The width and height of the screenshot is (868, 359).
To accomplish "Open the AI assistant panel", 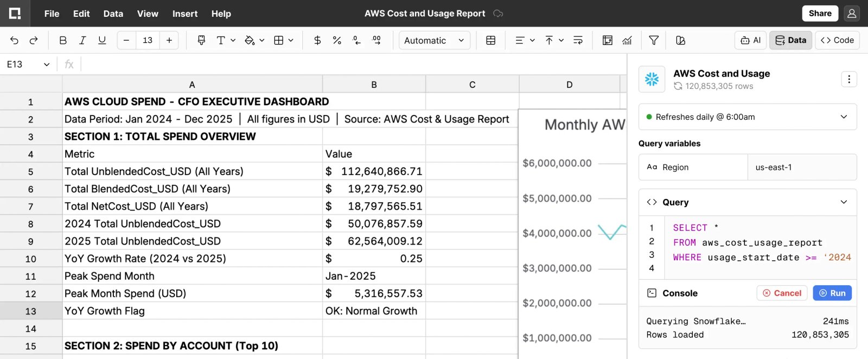I will pyautogui.click(x=751, y=40).
